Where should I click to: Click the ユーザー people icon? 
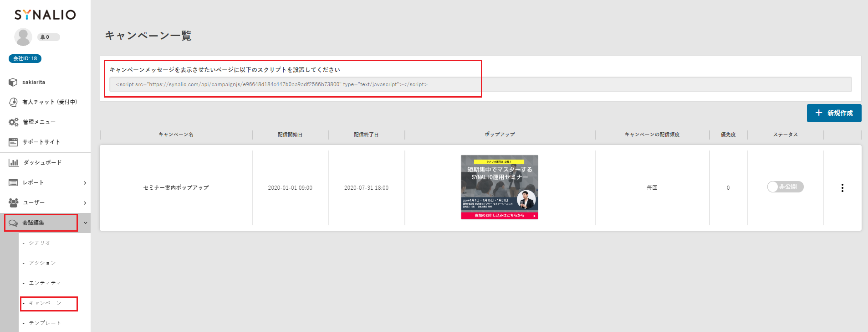(x=14, y=202)
